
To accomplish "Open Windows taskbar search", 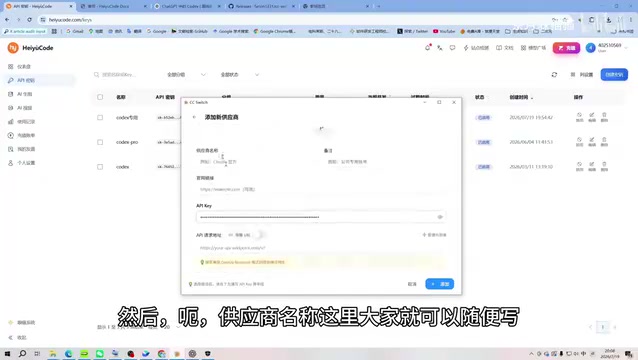I will coord(22,353).
